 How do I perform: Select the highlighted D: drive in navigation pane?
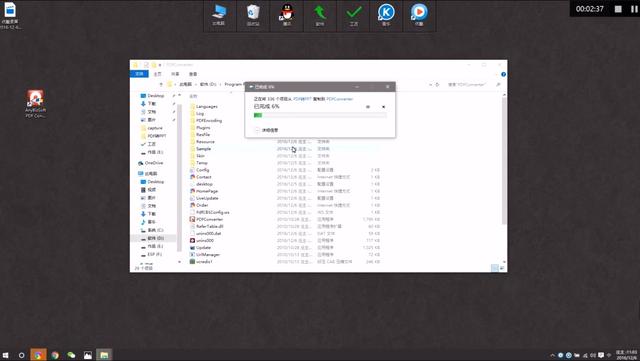coord(153,238)
